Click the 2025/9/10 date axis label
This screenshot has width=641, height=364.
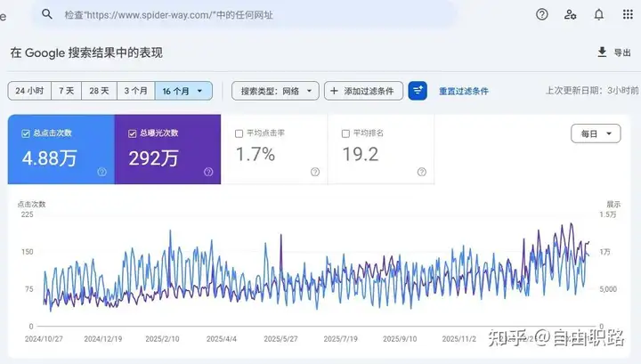[x=400, y=339]
